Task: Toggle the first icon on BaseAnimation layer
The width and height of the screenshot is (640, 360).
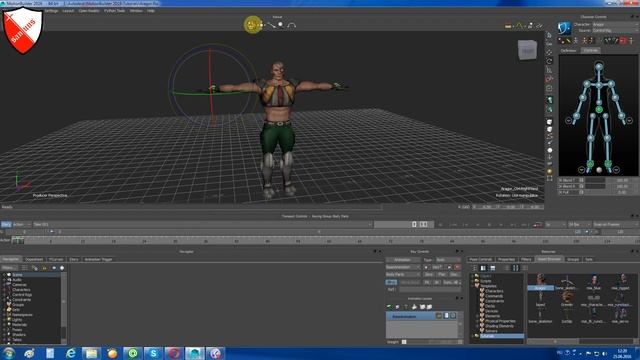Action: pos(439,316)
